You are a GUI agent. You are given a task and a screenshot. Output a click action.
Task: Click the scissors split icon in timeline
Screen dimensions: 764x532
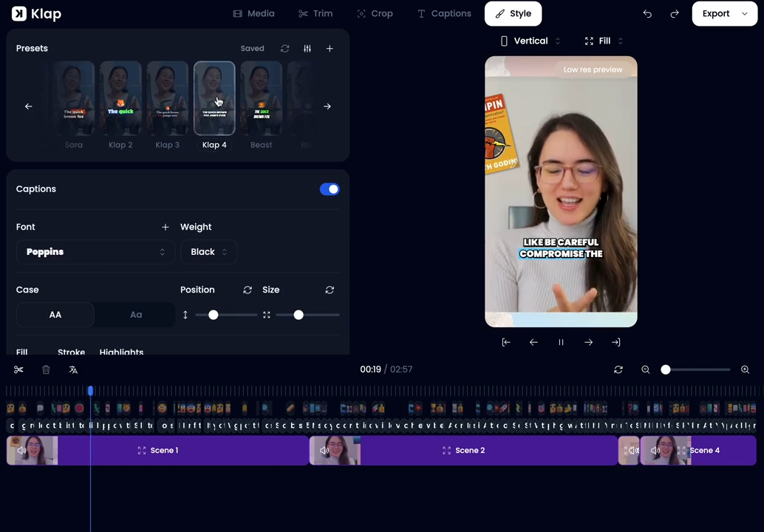(x=18, y=369)
